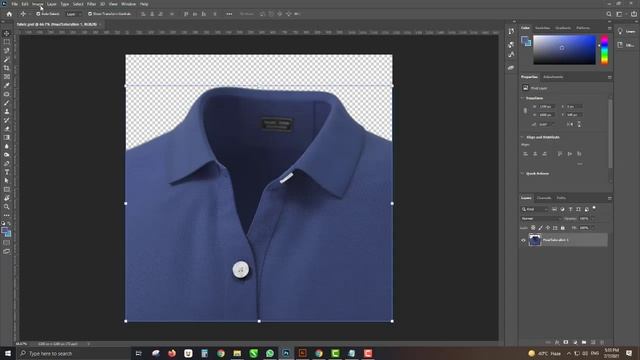640x360 pixels.
Task: Click the Share document icon
Action: click(634, 14)
